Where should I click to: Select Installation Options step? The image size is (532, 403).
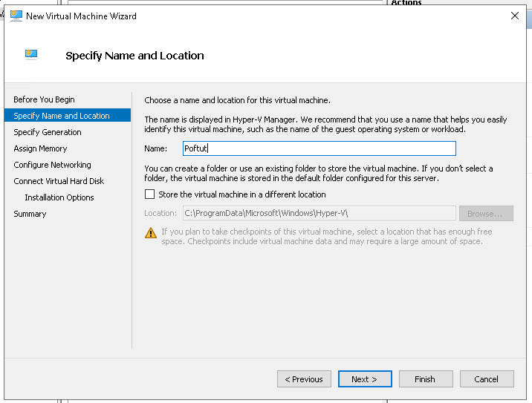click(59, 197)
